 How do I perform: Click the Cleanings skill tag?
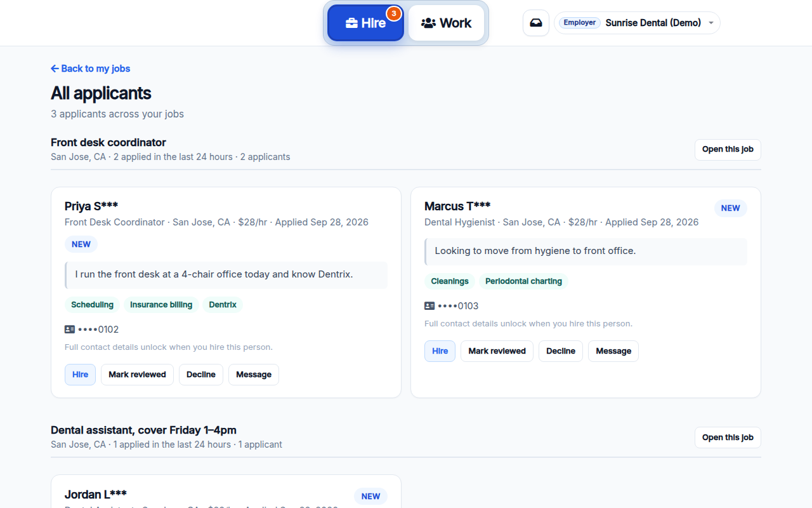point(450,281)
